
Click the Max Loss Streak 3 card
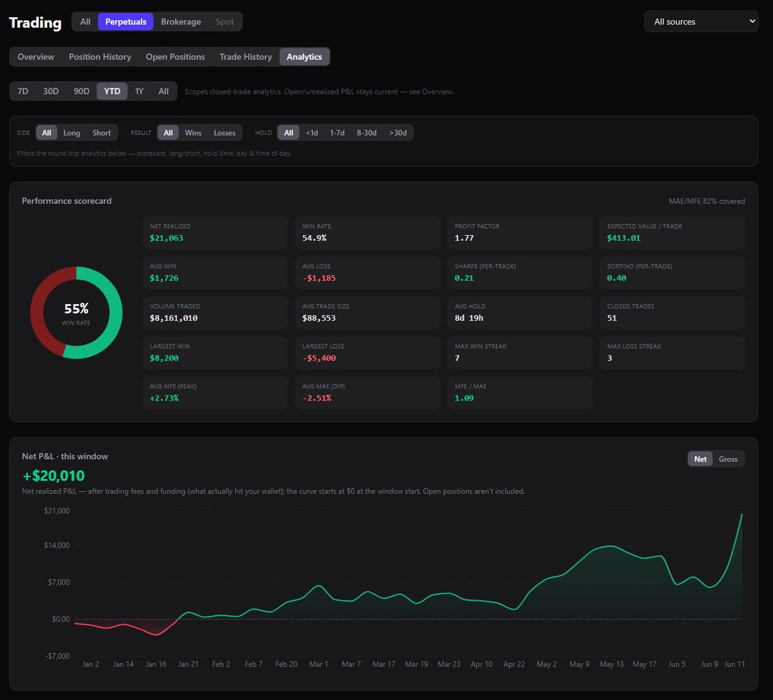tap(673, 352)
